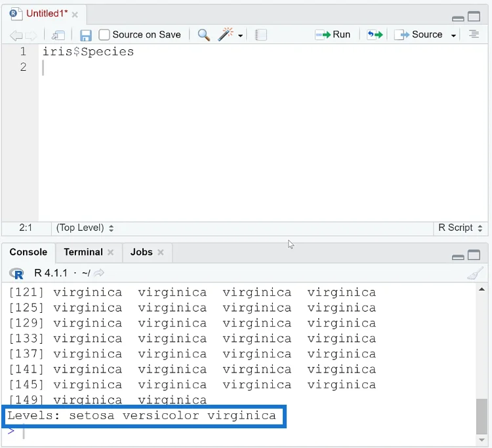
Task: Click the [125] row index in console
Action: pyautogui.click(x=26, y=308)
